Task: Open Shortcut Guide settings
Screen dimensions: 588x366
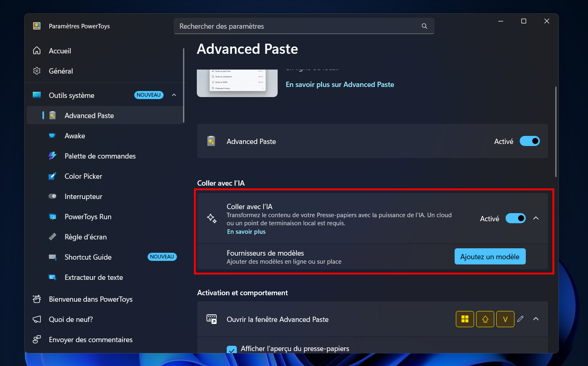Action: 105,257
